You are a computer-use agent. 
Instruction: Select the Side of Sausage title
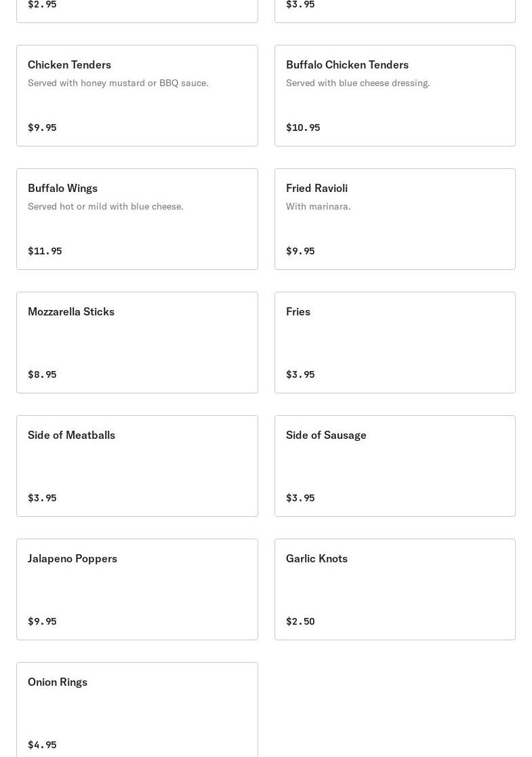pos(326,435)
